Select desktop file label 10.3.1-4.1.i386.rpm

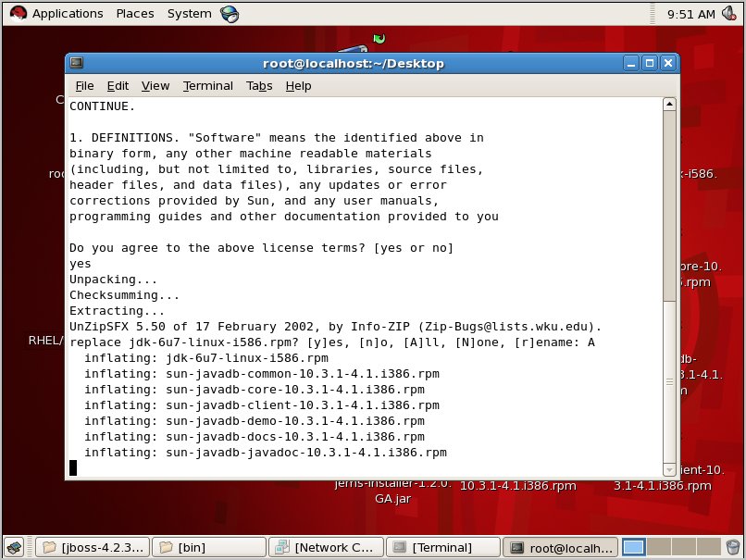coord(517,486)
